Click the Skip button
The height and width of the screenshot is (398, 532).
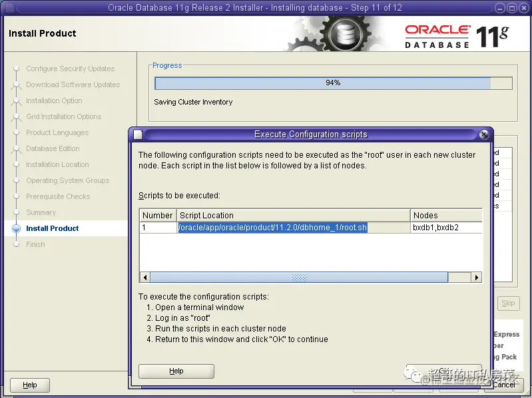tap(508, 303)
